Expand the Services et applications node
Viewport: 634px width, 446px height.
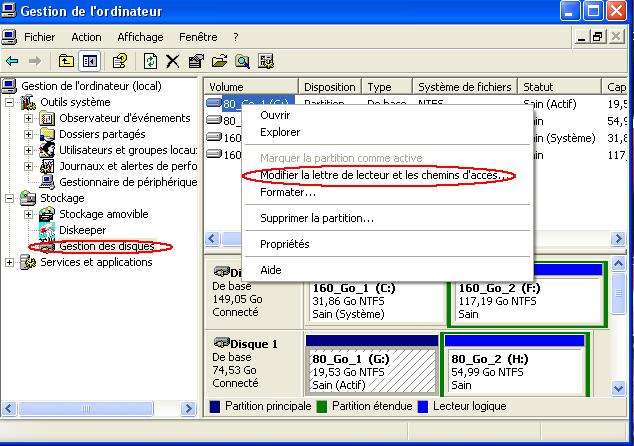[9, 262]
